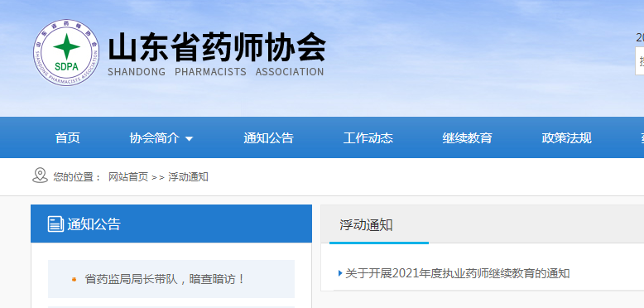Viewport: 644px width, 308px height.
Task: Expand the 协会简介 dropdown arrow
Action: [189, 139]
